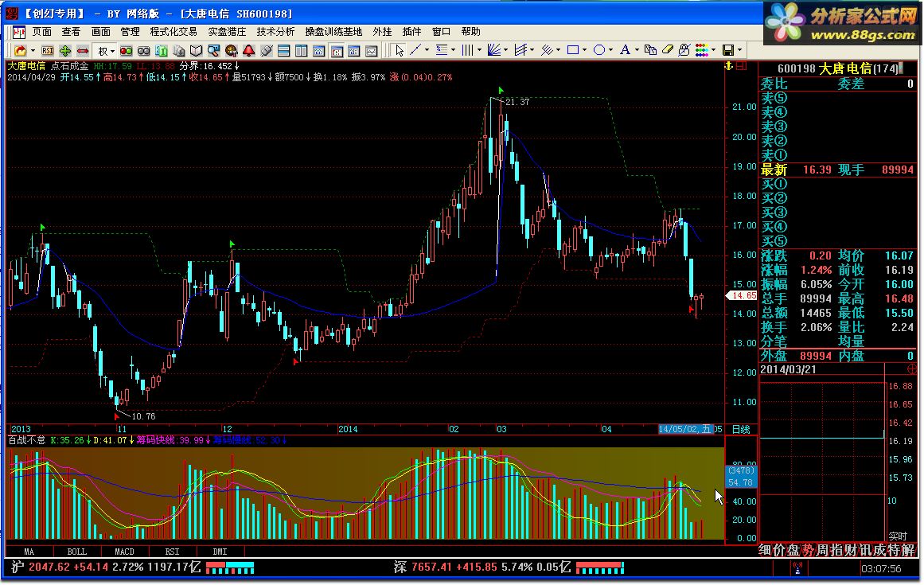Open the 帮助 menu
Screen dimensions: 924x585
[471, 31]
